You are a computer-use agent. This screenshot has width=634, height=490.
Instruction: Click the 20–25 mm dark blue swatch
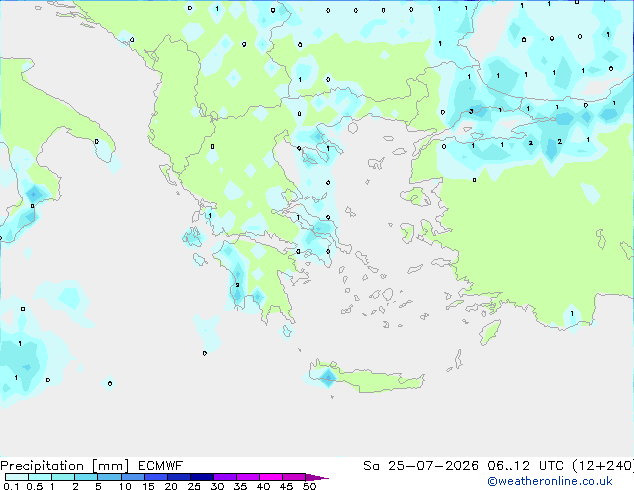(x=179, y=477)
